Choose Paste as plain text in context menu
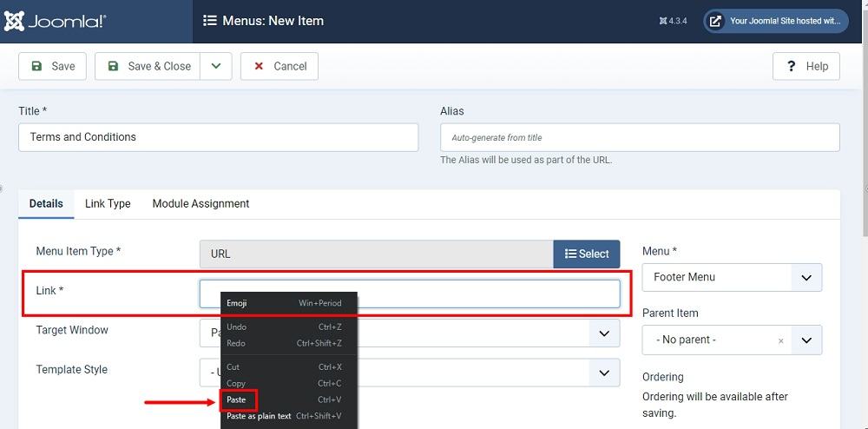The width and height of the screenshot is (868, 429). [289, 416]
